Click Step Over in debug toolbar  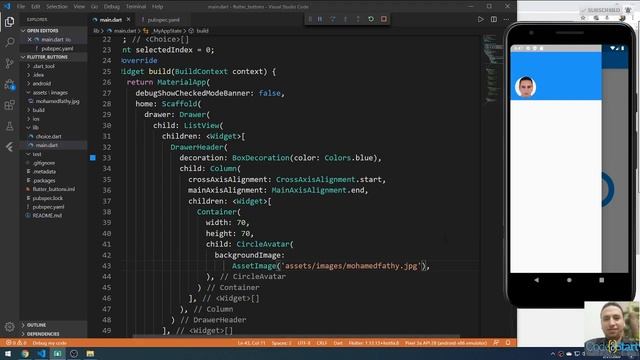(x=333, y=19)
